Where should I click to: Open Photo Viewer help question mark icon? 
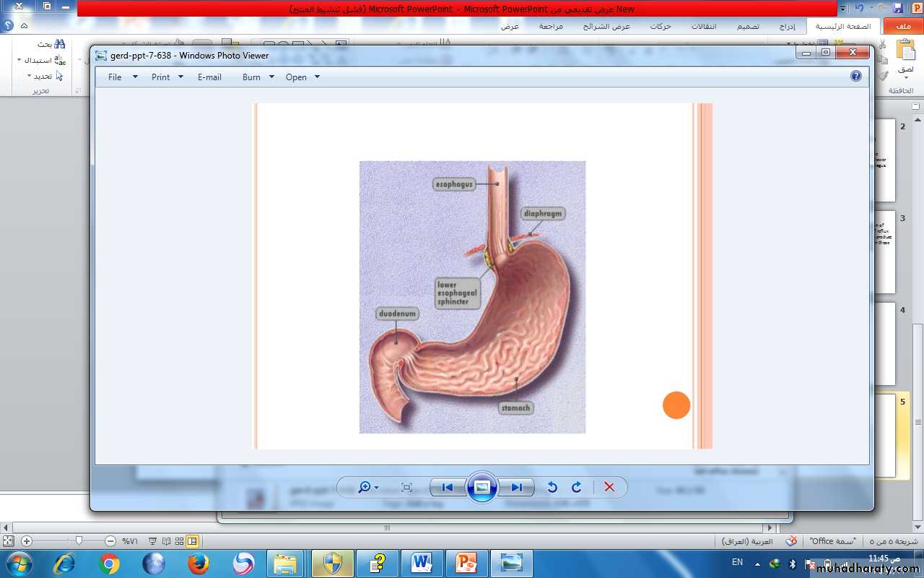(856, 76)
